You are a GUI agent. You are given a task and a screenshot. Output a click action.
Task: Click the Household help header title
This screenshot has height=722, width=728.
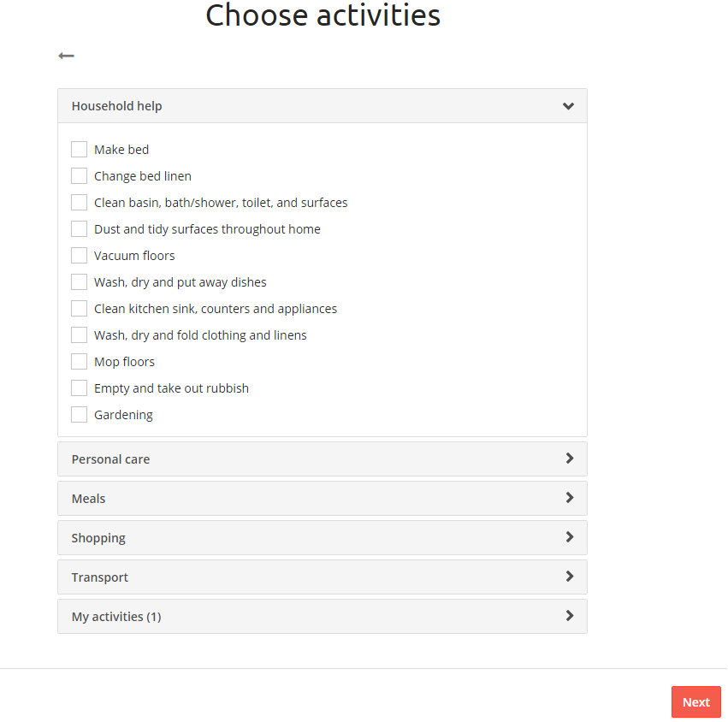116,106
